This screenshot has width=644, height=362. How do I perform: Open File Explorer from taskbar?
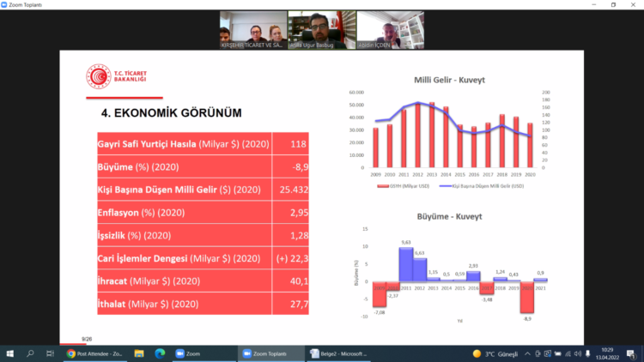click(x=139, y=353)
